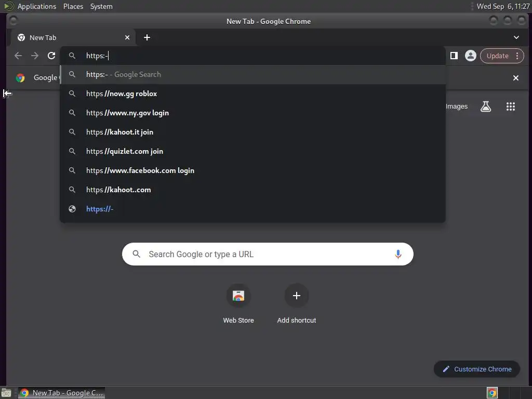532x399 pixels.
Task: Open a new tab with plus button
Action: coord(147,37)
